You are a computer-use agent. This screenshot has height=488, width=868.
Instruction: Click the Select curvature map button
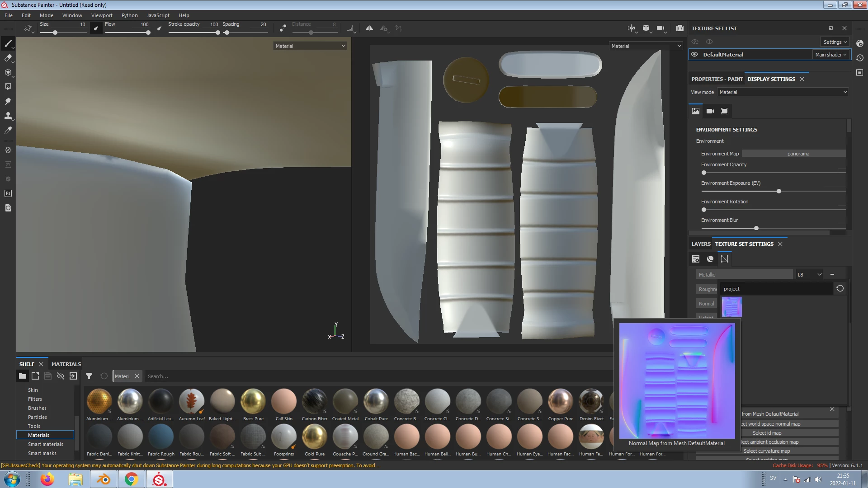pyautogui.click(x=767, y=451)
